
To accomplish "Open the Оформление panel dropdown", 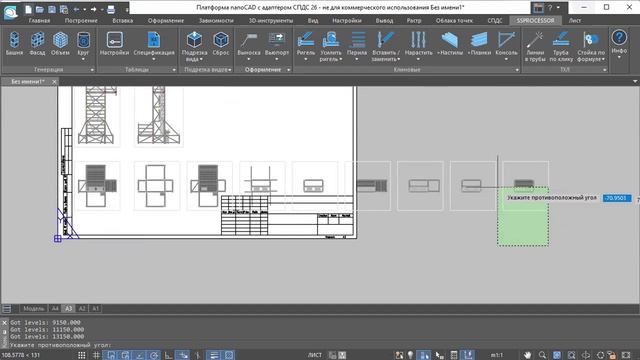I will (x=289, y=70).
